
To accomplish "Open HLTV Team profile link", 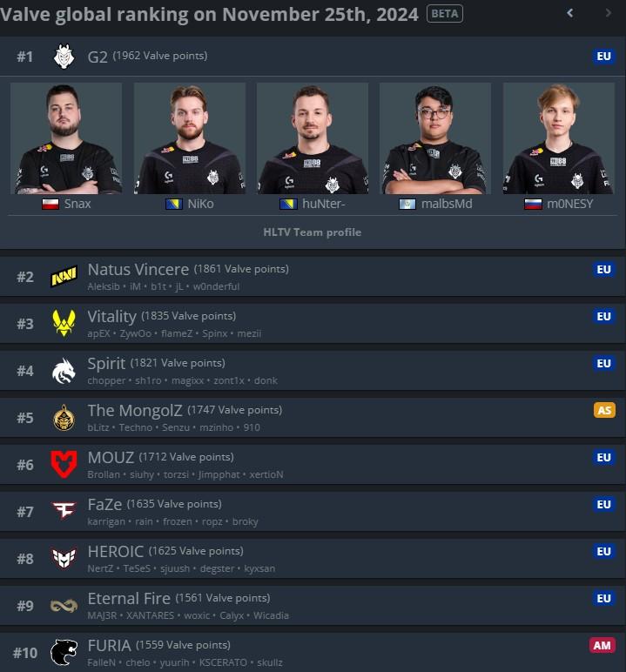I will pyautogui.click(x=313, y=232).
